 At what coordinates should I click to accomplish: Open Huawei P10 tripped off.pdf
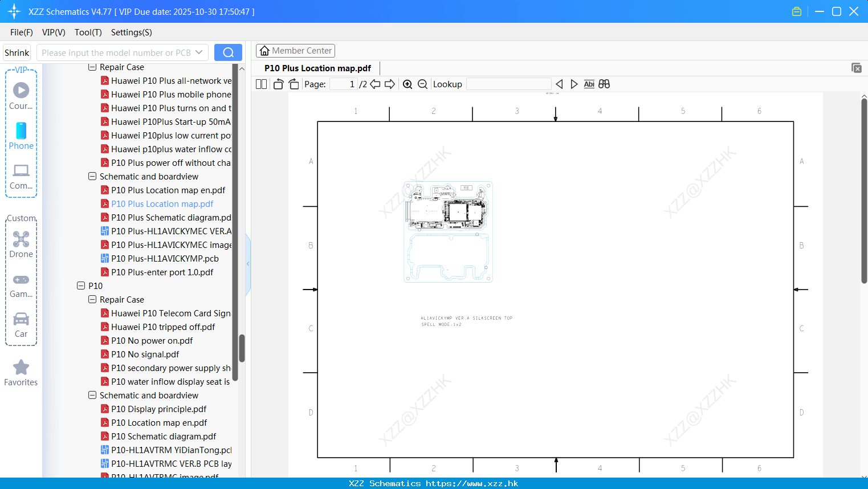(x=158, y=327)
